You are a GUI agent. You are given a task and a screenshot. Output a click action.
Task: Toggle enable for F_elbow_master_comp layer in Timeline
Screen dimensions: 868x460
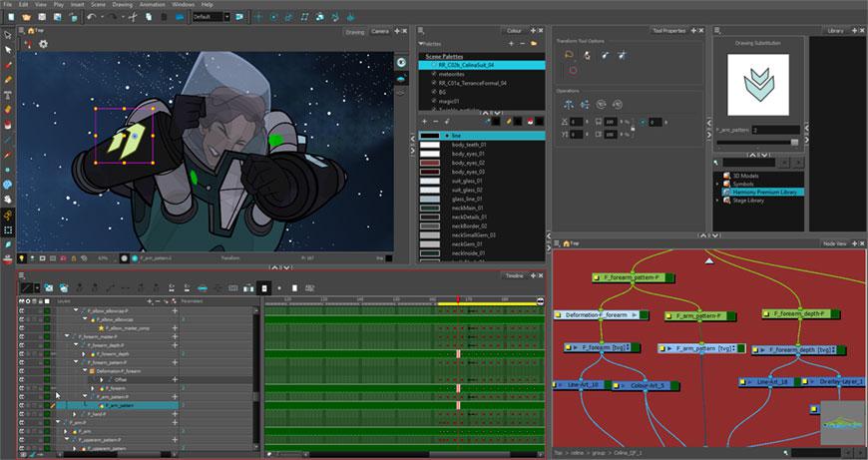point(22,328)
